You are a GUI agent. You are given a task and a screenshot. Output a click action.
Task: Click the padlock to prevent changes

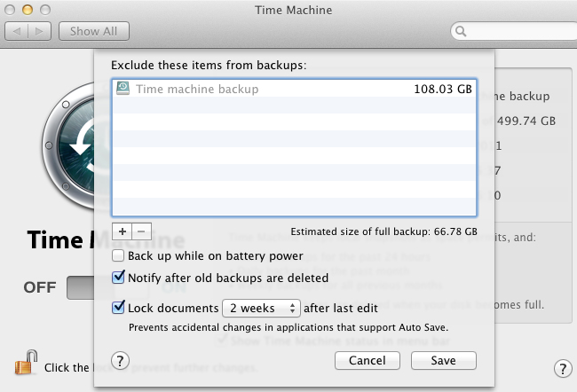(26, 363)
